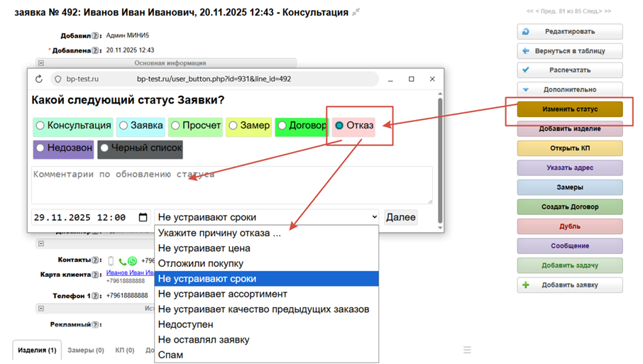Screen dimensions: 643x364
Task: Select the Замер status radio button
Action: 233,126
